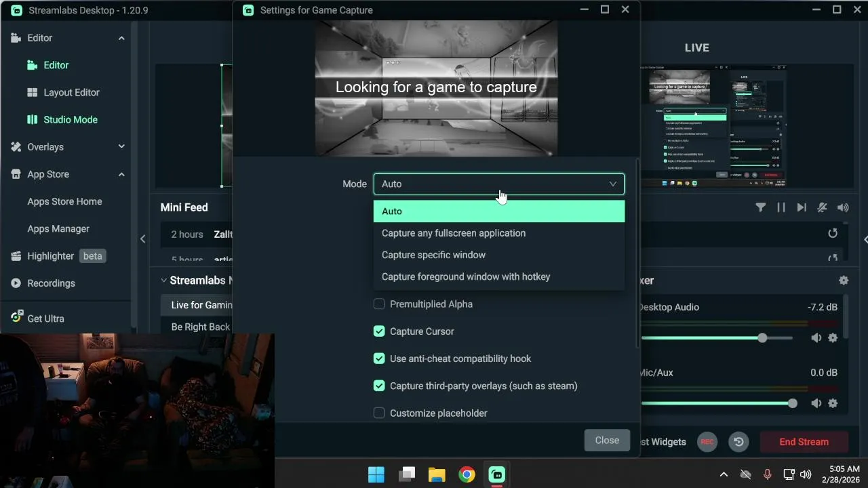Image resolution: width=868 pixels, height=488 pixels.
Task: Open Layout Editor in the sidebar
Action: 71,92
